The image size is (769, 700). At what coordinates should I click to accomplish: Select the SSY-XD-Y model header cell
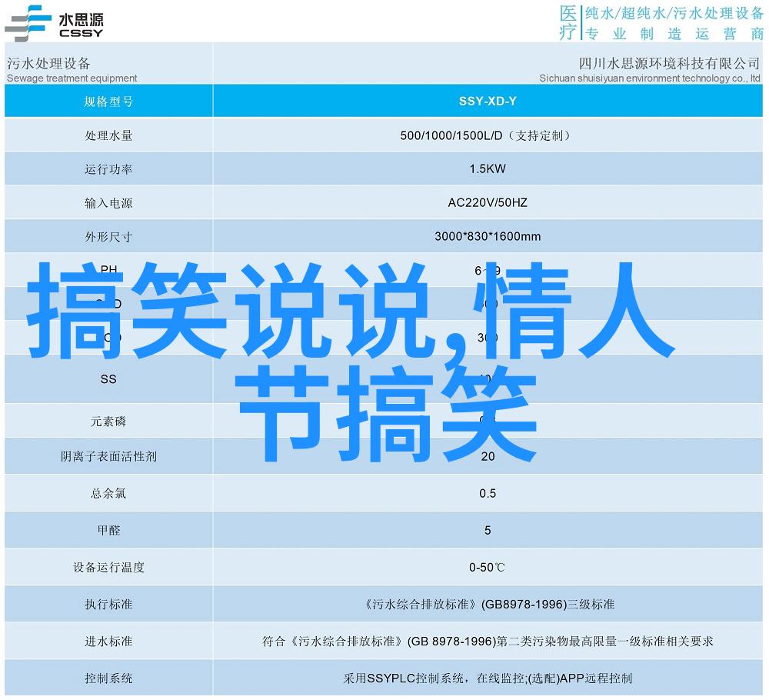pos(488,101)
